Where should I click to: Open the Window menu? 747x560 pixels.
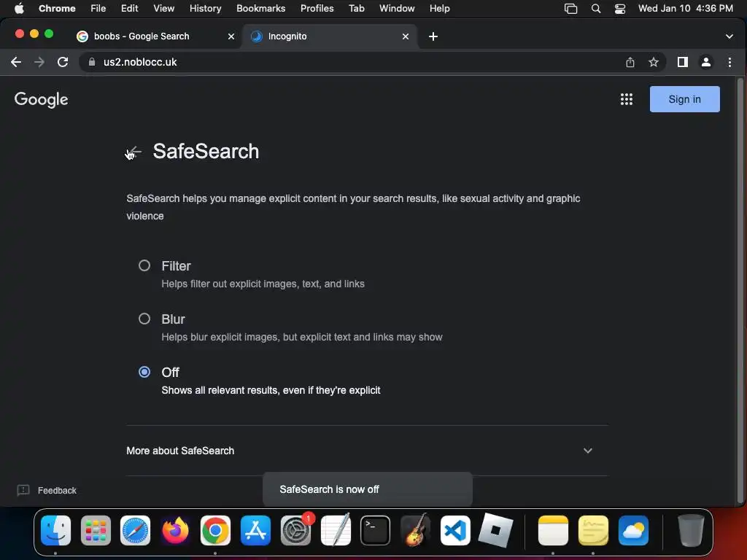click(397, 9)
